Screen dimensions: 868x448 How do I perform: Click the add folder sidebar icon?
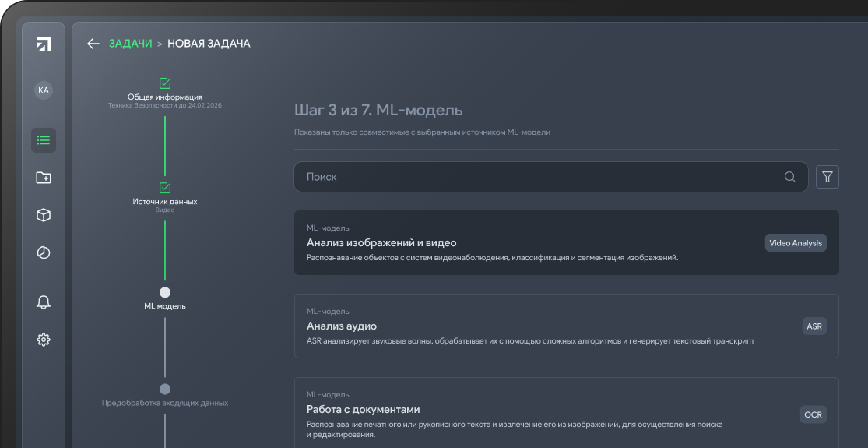point(44,178)
